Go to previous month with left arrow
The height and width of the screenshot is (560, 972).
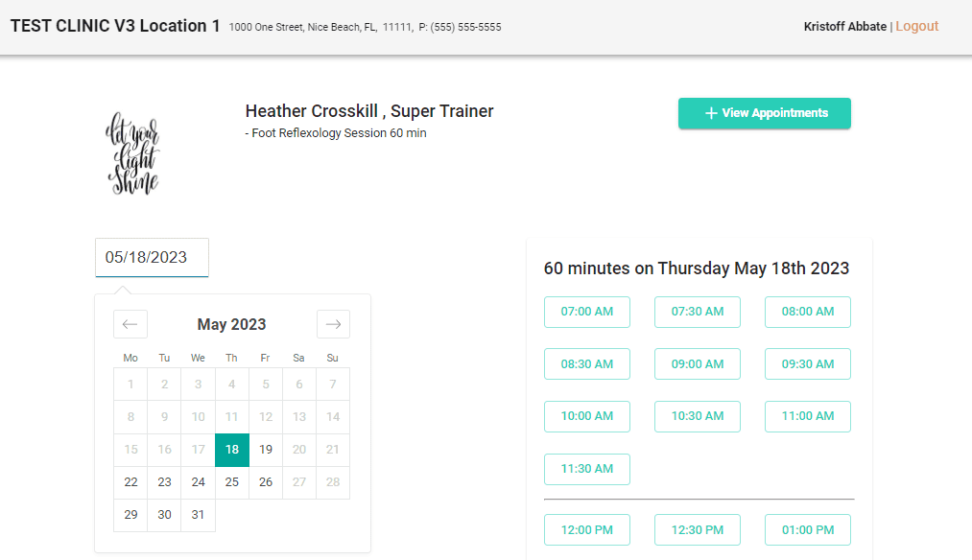130,324
